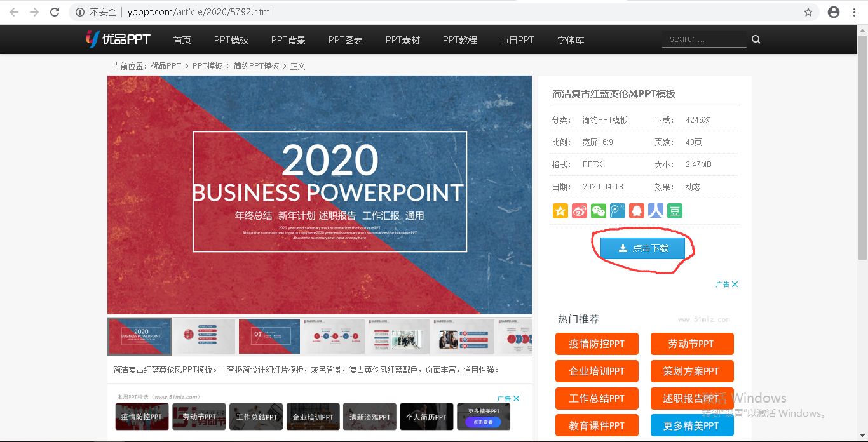Click 企业培训PPT banner in bottom strip
Screen dimensions: 868x442
coord(313,417)
